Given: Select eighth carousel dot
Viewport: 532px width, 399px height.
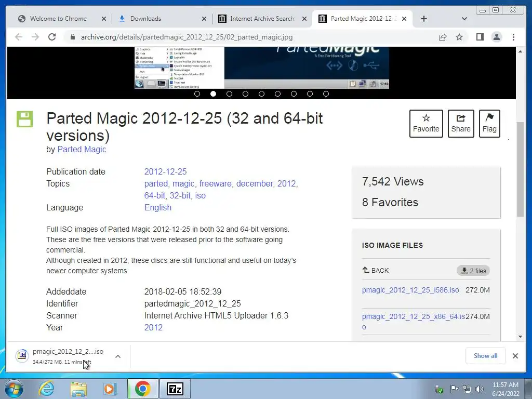Looking at the screenshot, I should tap(310, 94).
